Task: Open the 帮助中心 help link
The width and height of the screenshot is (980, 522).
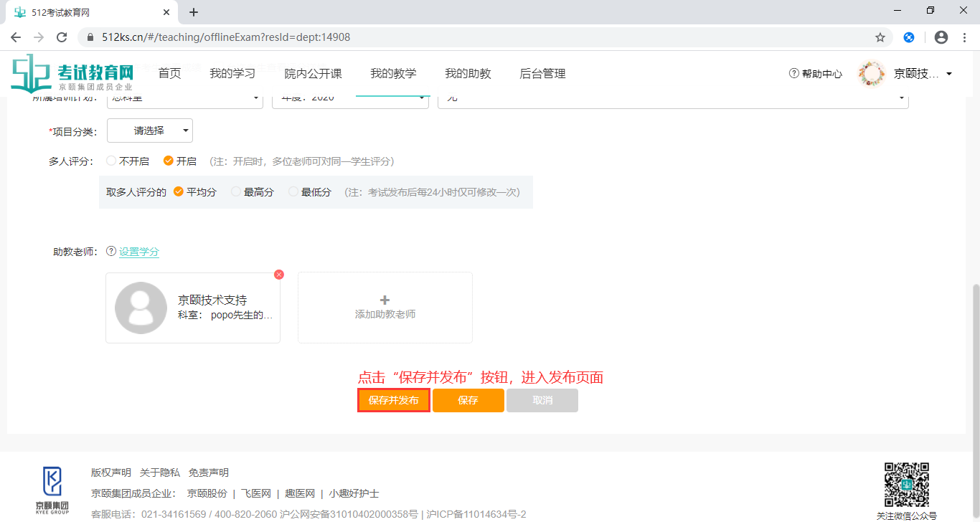Action: (x=816, y=73)
